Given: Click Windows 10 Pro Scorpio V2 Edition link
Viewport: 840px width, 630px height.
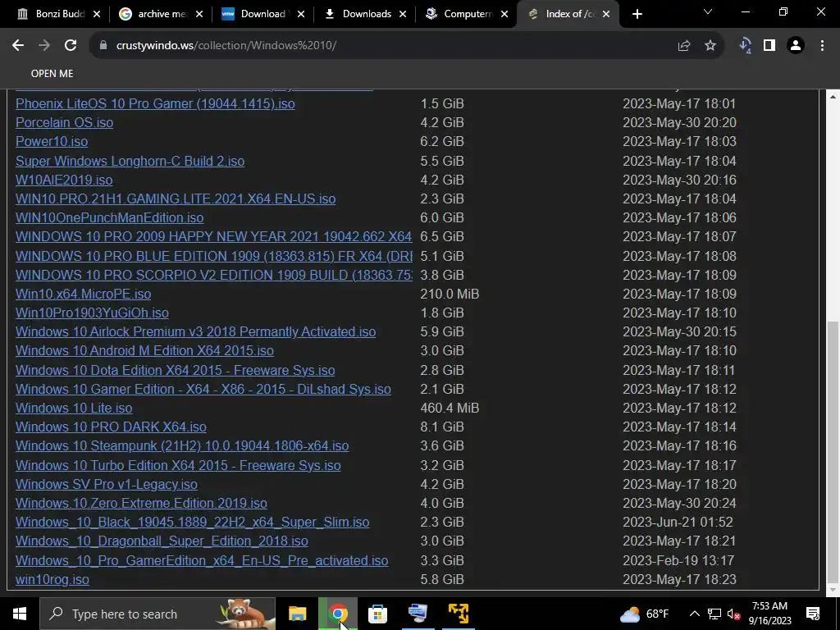Looking at the screenshot, I should pos(214,275).
